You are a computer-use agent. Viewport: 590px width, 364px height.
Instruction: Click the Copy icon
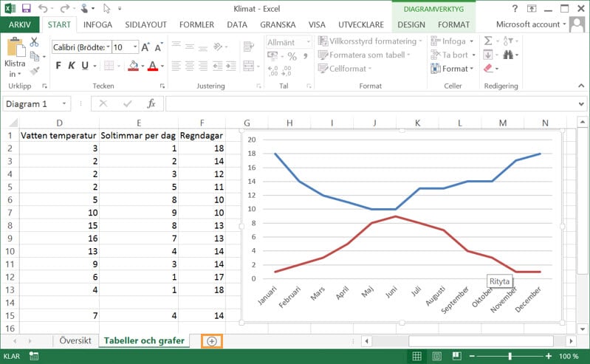point(35,56)
